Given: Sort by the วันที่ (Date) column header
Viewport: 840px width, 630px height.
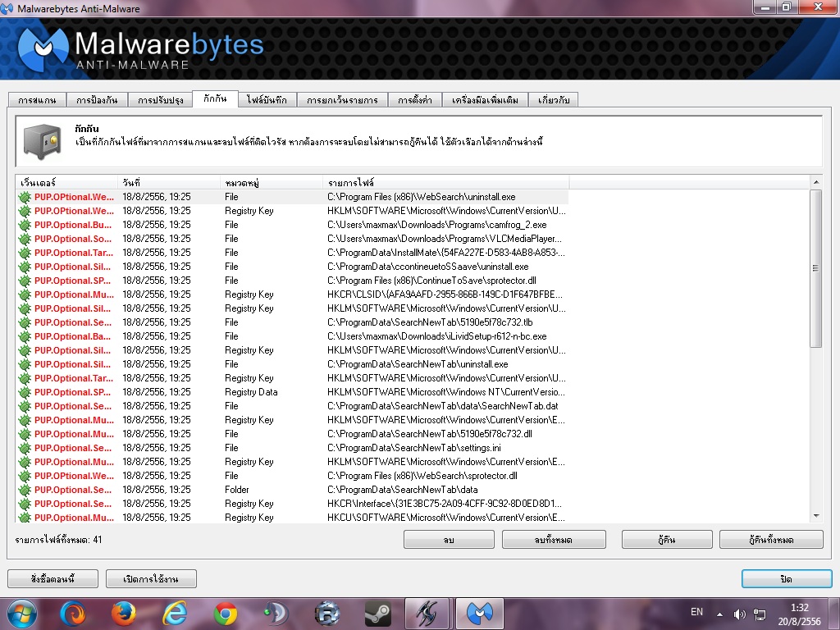Looking at the screenshot, I should [x=169, y=183].
